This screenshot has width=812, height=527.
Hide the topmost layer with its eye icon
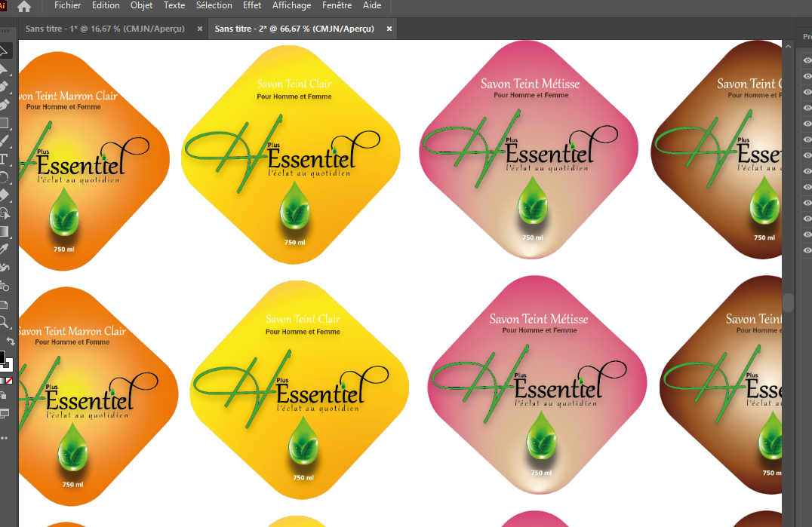point(807,60)
